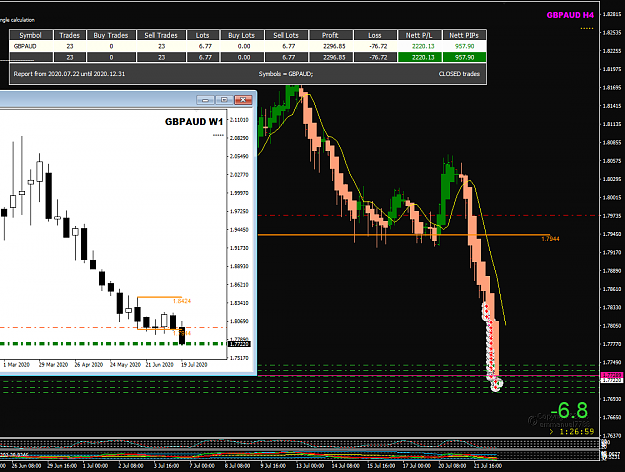This screenshot has height=472, width=625.
Task: Click the green-highlighted 957.90 total Nett PIPs cell
Action: click(x=464, y=57)
